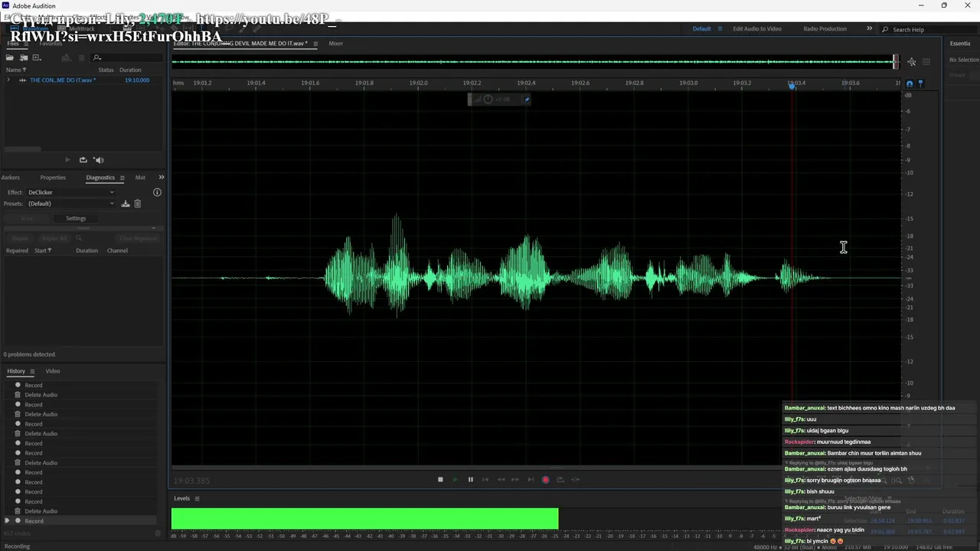Click the timecode display 19:03.385
This screenshot has height=551, width=980.
coord(191,481)
